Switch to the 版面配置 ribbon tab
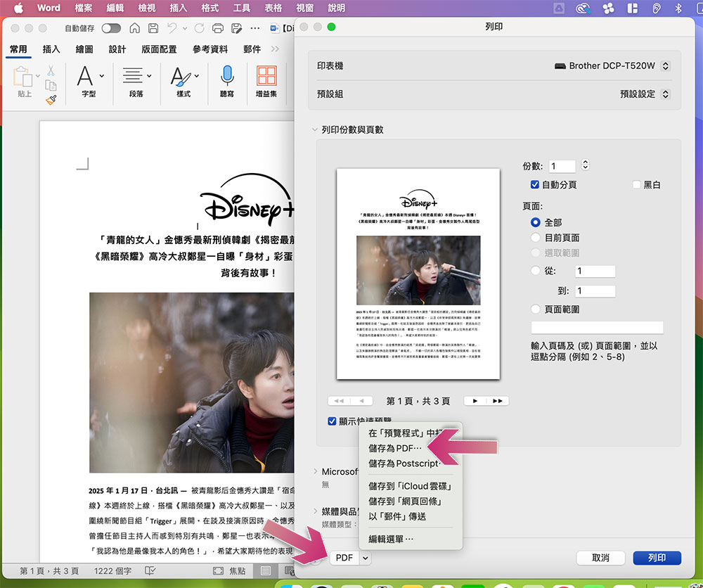The height and width of the screenshot is (588, 703). coord(159,49)
